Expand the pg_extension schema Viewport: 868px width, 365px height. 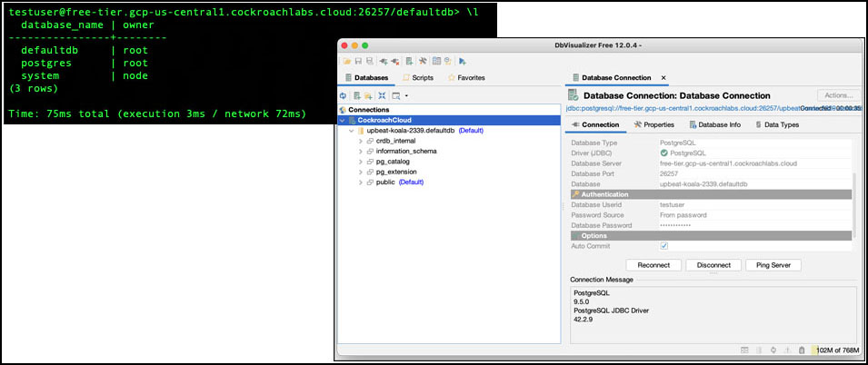(x=361, y=172)
